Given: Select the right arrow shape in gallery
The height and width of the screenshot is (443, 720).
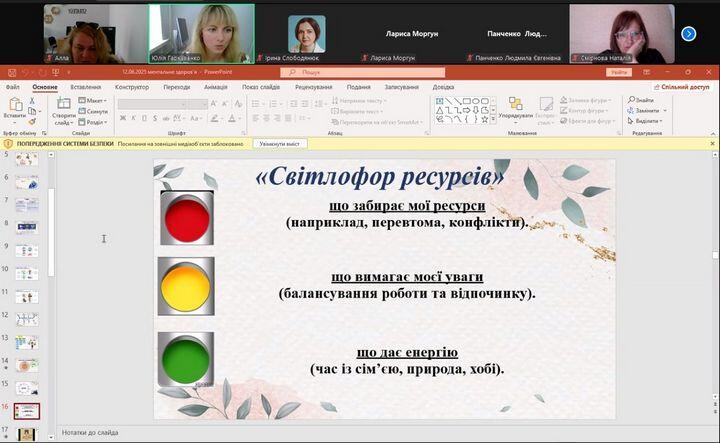Looking at the screenshot, I should [x=467, y=110].
